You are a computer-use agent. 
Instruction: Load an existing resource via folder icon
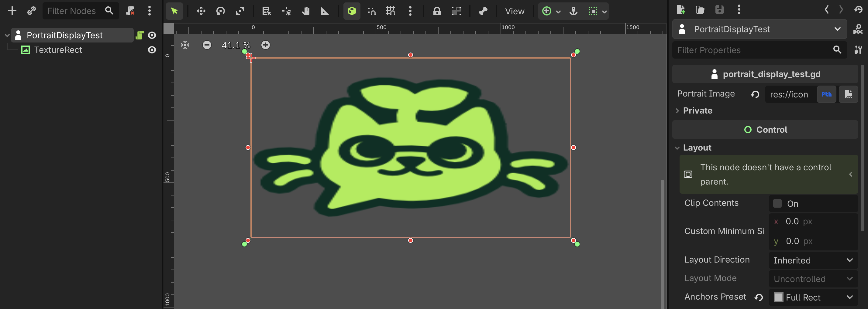click(x=700, y=9)
